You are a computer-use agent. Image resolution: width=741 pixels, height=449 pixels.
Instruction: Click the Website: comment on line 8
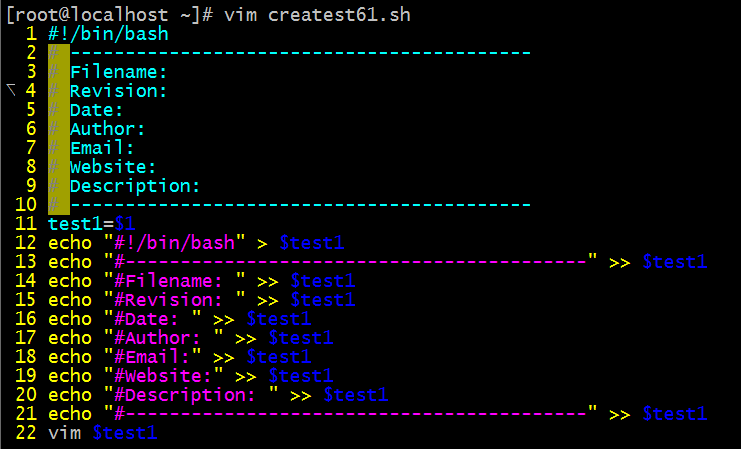(113, 167)
